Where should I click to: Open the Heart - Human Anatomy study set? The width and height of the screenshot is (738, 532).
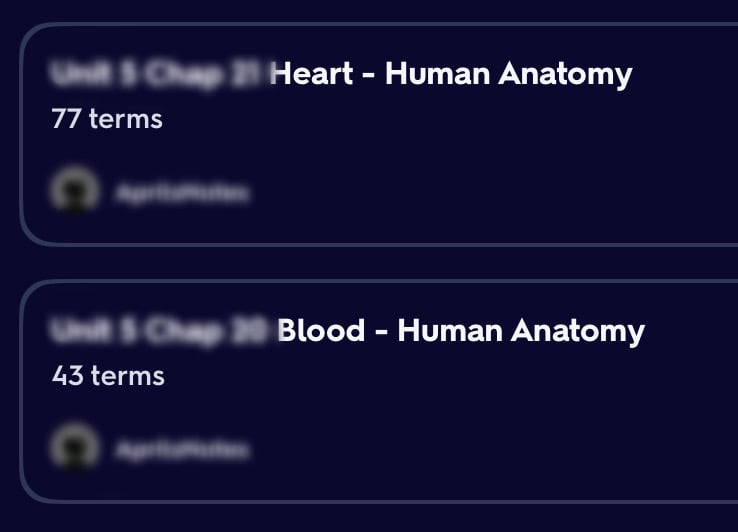(340, 74)
